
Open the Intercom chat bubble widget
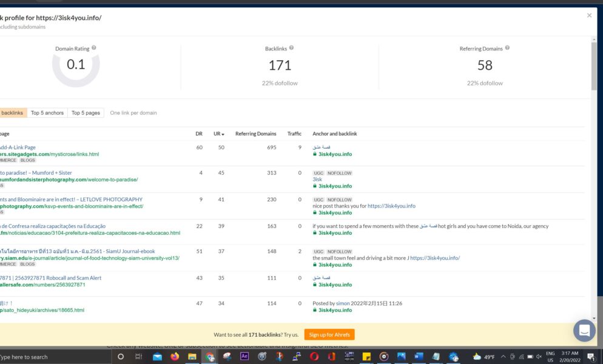pos(584,331)
